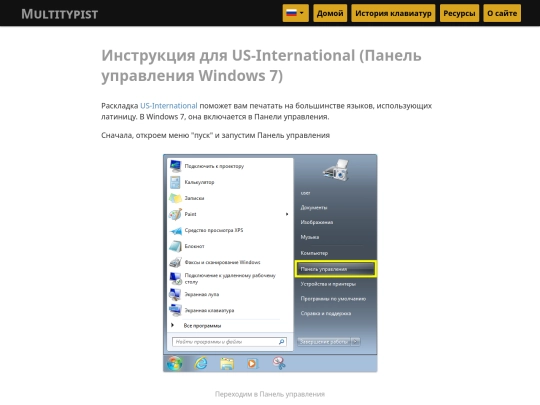The width and height of the screenshot is (540, 405).
Task: Open the shutdown options arrow
Action: point(355,342)
